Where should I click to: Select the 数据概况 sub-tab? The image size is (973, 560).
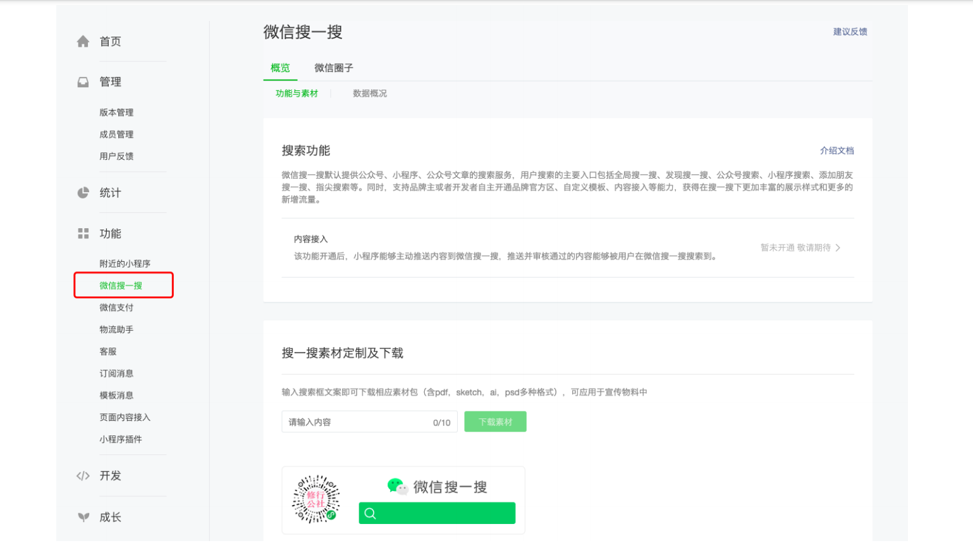coord(370,94)
